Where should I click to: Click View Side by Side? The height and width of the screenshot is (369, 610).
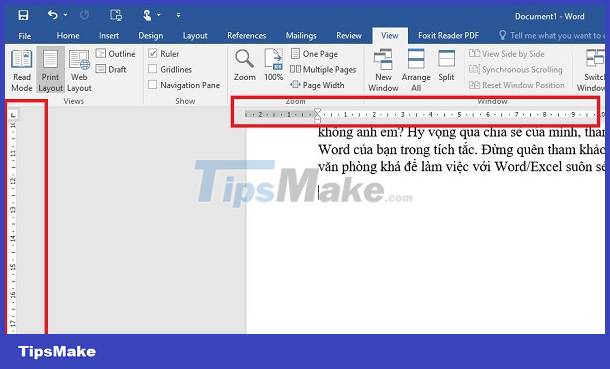pos(507,54)
